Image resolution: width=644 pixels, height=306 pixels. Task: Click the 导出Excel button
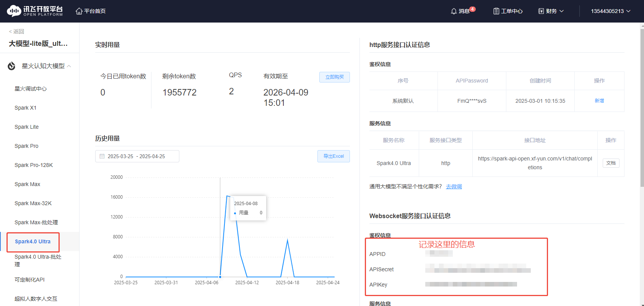(x=333, y=156)
